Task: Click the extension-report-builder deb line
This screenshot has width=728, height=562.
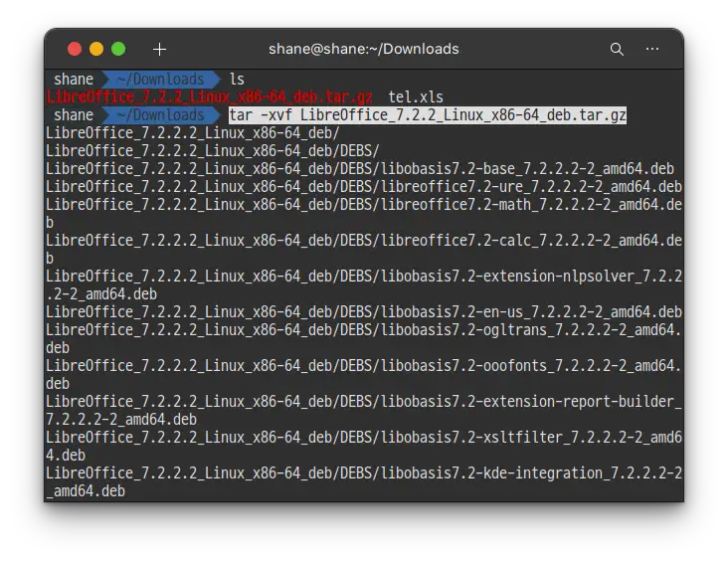Action: (364, 411)
